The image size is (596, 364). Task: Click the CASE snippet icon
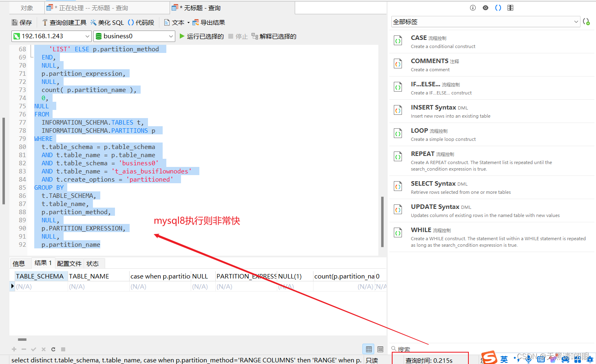[x=398, y=41]
